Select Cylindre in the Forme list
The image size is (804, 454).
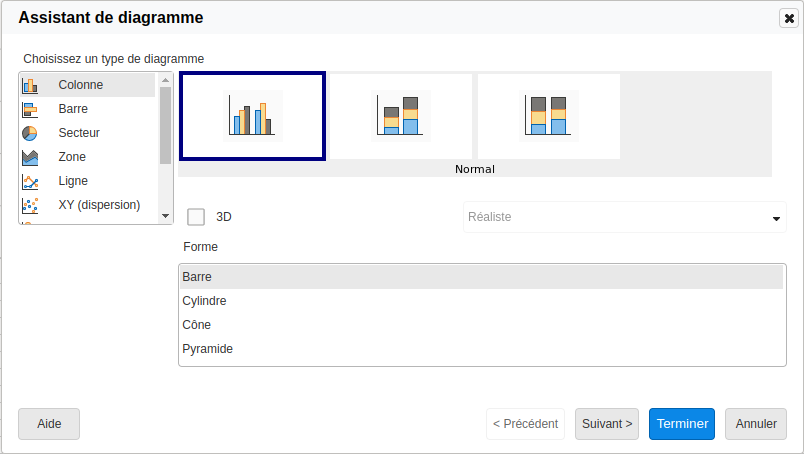point(480,301)
